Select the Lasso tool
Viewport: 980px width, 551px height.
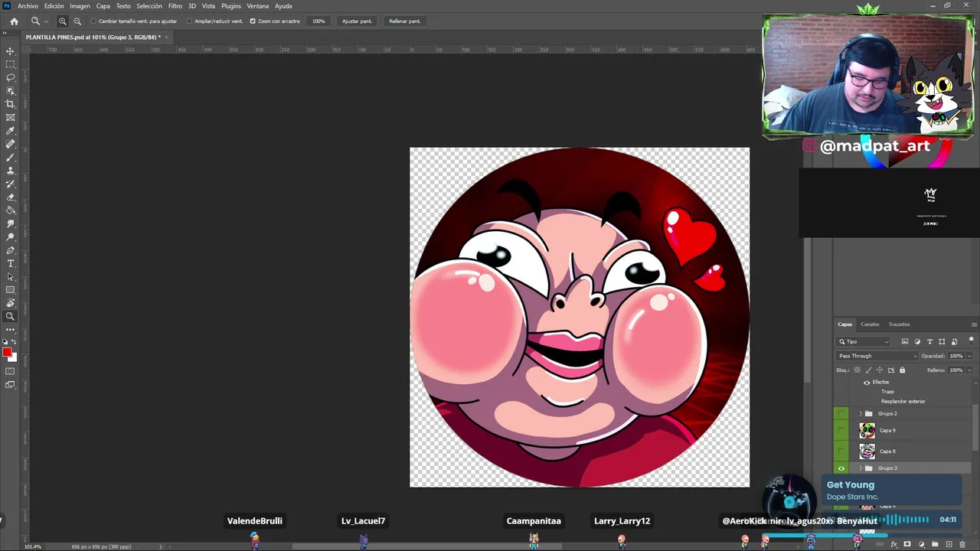tap(10, 77)
